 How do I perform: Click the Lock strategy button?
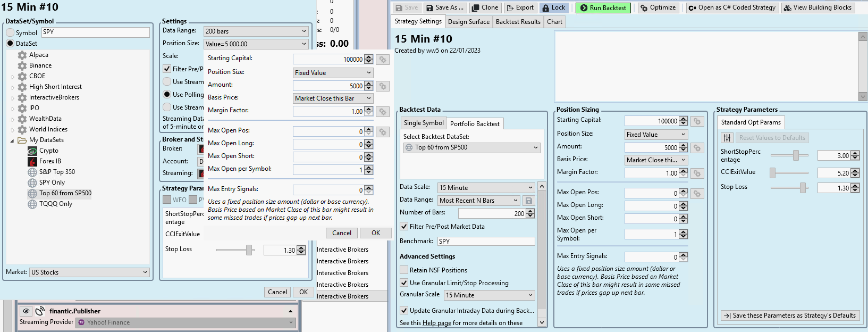(x=554, y=8)
